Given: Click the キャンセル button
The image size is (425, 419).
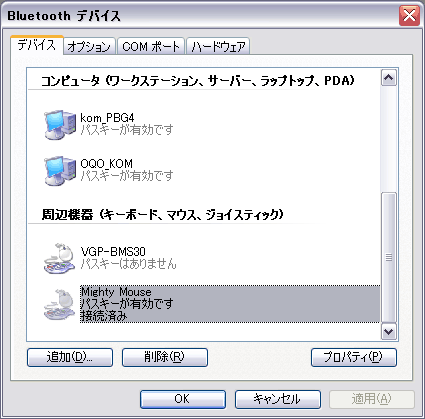Looking at the screenshot, I should tap(278, 399).
